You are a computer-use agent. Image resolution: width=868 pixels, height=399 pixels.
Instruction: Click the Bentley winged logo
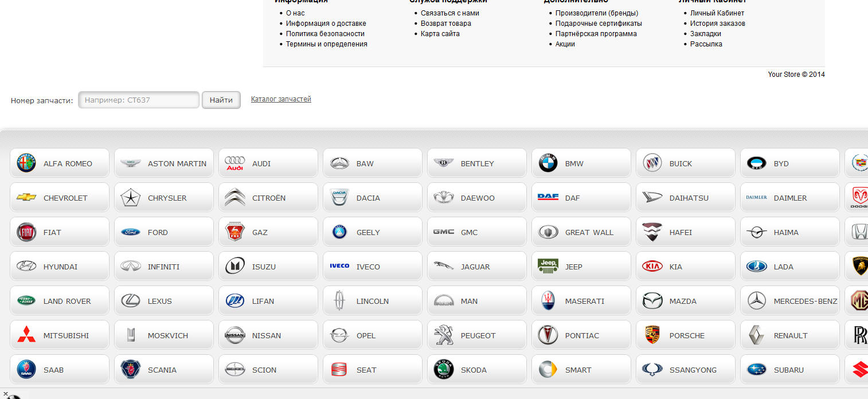pyautogui.click(x=444, y=163)
